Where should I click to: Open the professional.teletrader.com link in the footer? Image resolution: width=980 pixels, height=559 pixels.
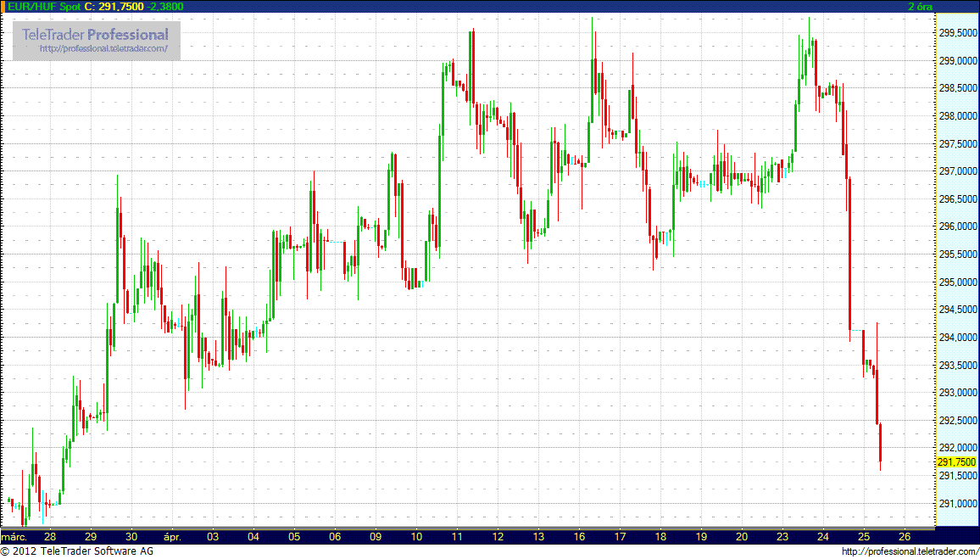click(910, 551)
